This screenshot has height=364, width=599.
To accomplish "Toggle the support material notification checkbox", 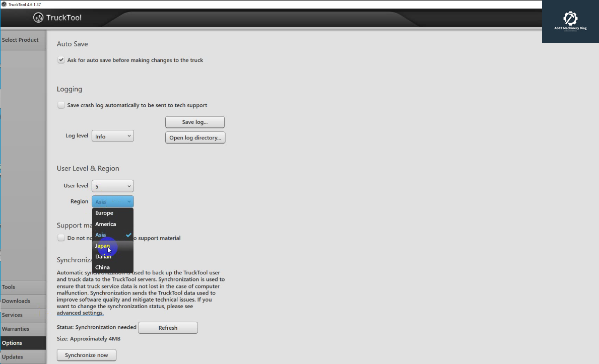I will pyautogui.click(x=61, y=238).
